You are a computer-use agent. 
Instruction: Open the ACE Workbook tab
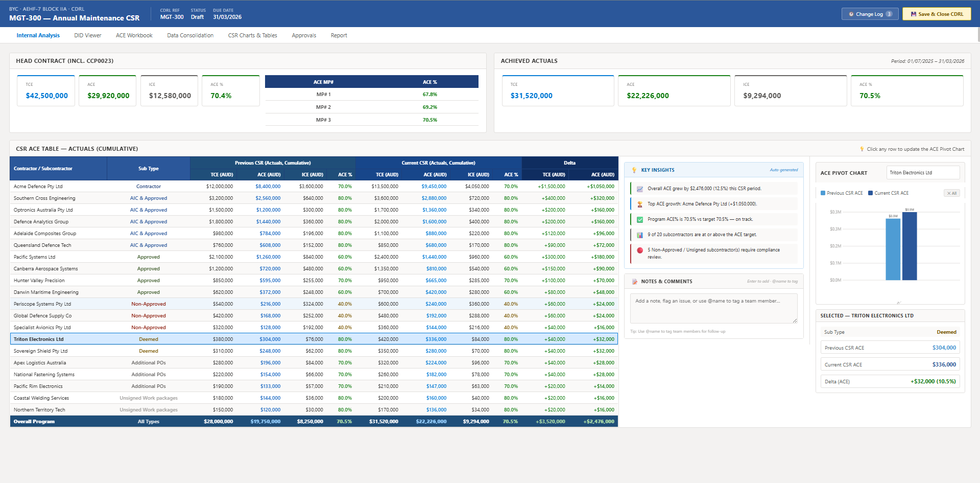134,35
